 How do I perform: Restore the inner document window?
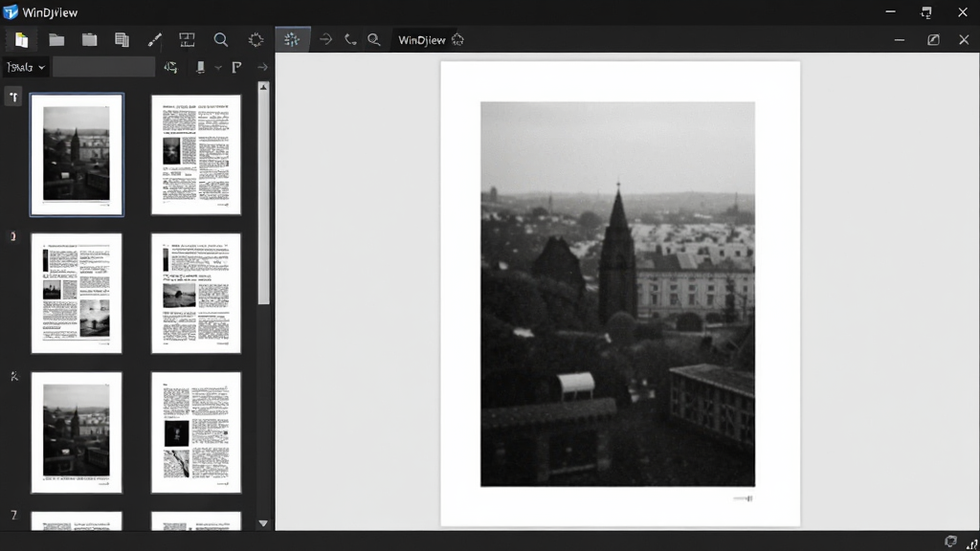pyautogui.click(x=933, y=40)
